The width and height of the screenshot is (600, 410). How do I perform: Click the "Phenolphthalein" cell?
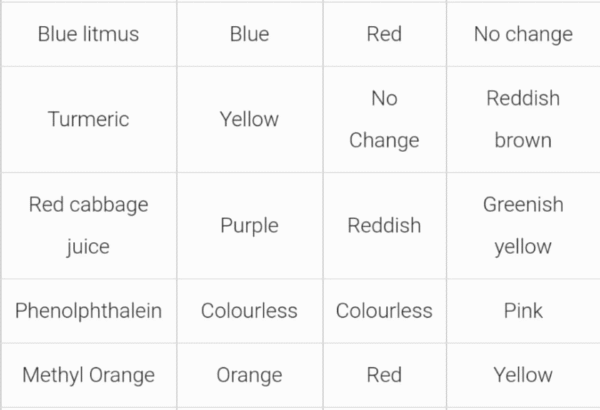[x=88, y=310]
